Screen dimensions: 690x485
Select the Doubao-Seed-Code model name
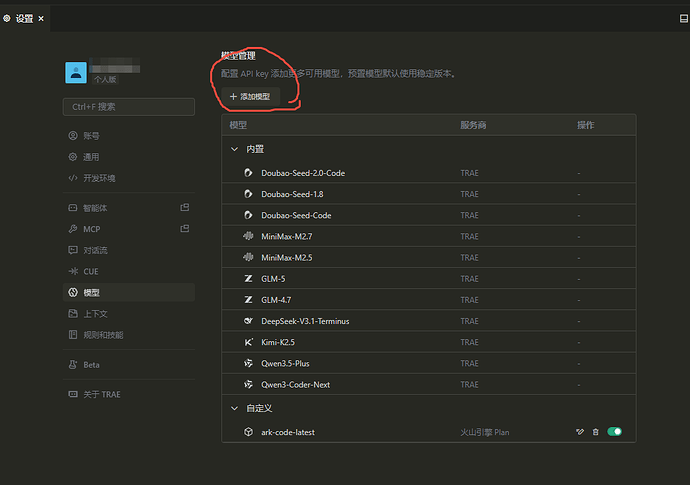[296, 215]
